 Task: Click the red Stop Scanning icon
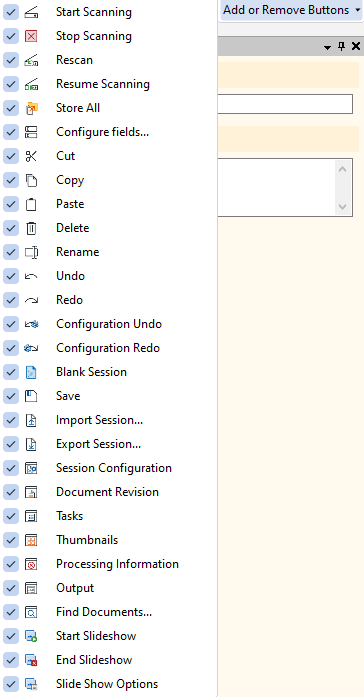(x=31, y=36)
